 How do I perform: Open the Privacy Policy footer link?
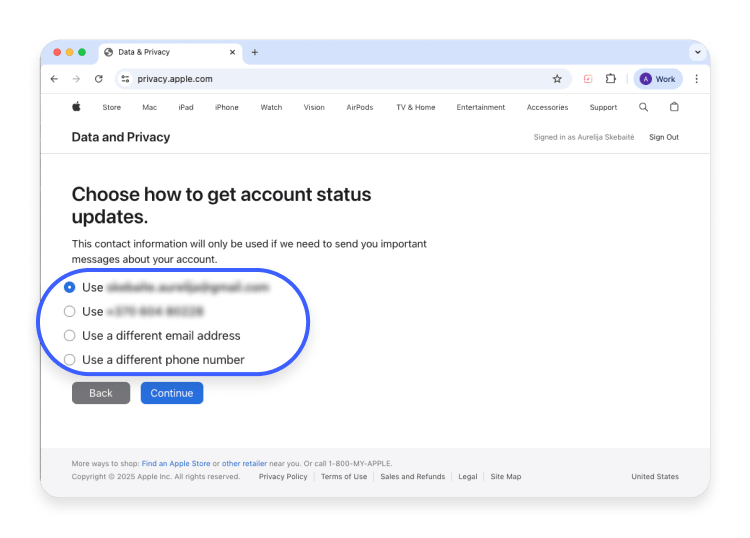pyautogui.click(x=283, y=477)
